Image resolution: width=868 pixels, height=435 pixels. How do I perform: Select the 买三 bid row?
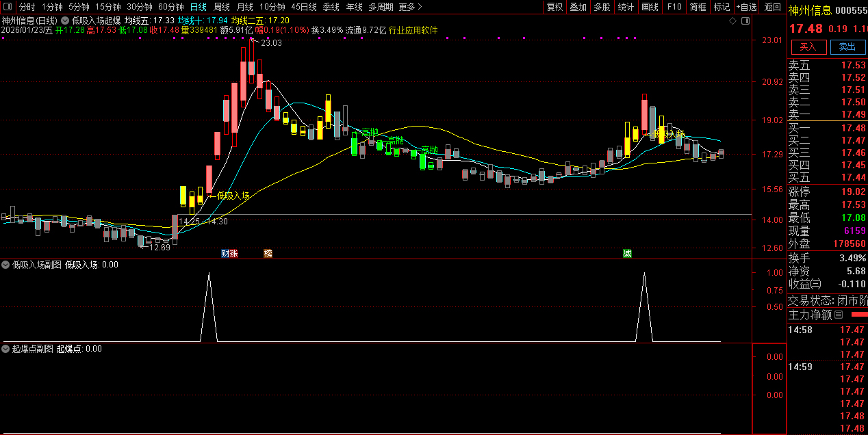click(828, 153)
